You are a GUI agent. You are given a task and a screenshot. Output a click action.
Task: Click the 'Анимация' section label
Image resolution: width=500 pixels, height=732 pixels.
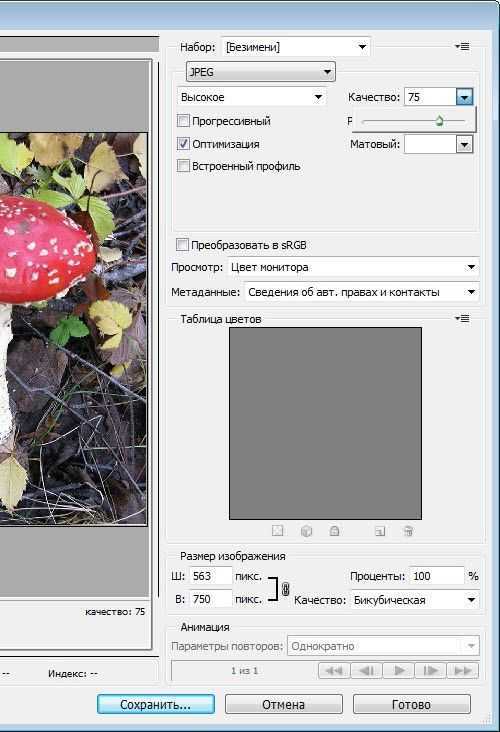(x=205, y=627)
